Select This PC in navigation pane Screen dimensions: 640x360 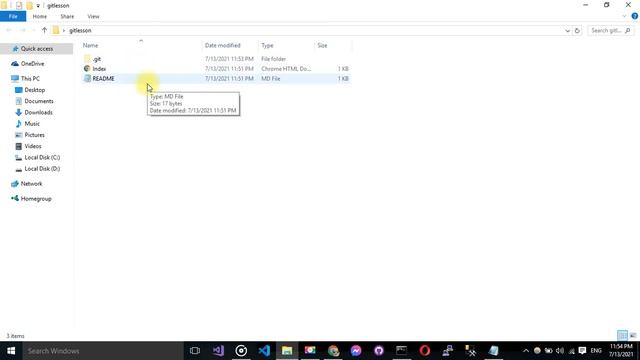coord(30,78)
